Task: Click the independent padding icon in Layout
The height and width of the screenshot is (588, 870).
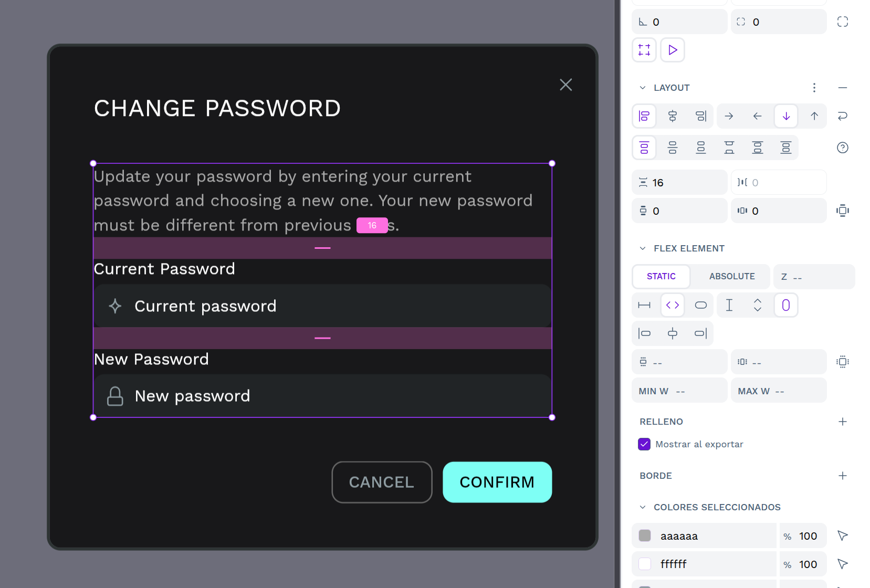Action: 842,211
